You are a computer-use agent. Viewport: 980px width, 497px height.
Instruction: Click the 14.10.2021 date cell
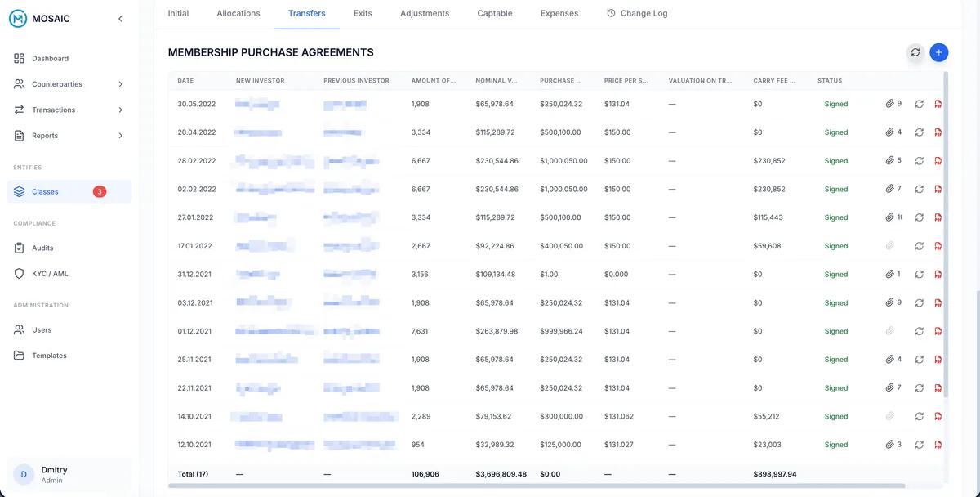point(194,416)
